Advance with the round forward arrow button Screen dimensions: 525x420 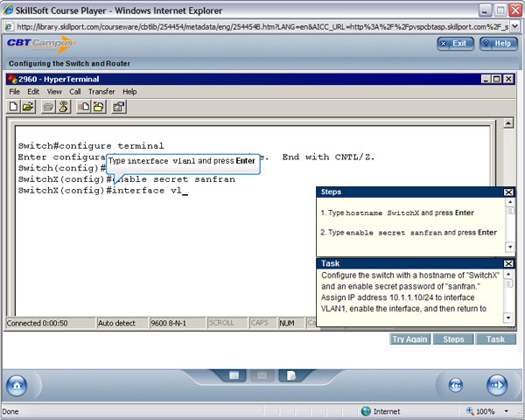(x=496, y=385)
